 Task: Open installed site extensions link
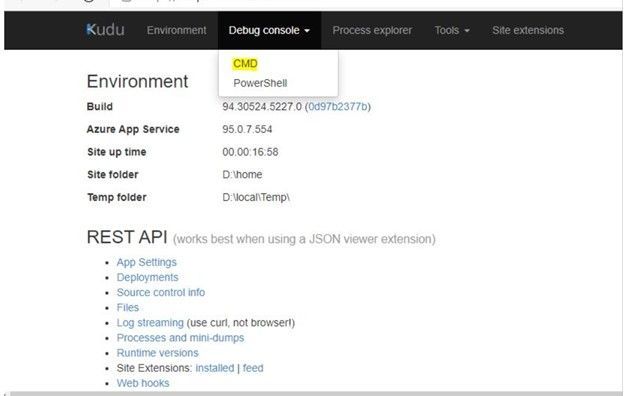[x=215, y=368]
